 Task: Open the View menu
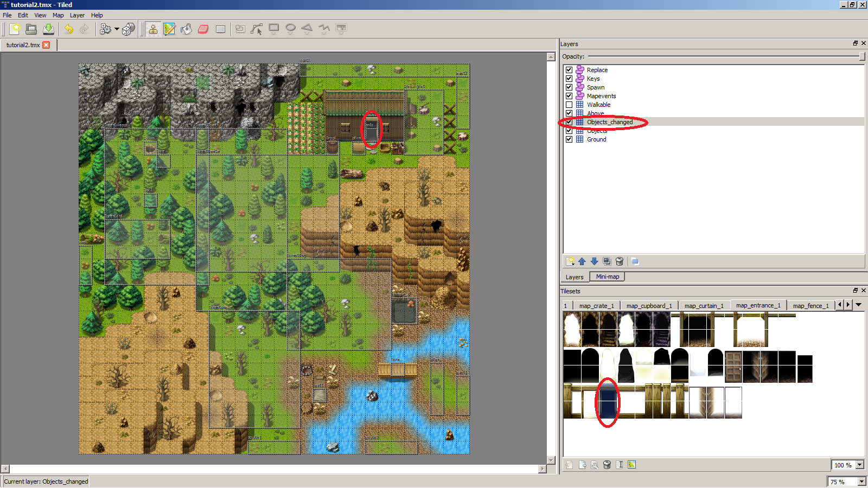(x=40, y=15)
